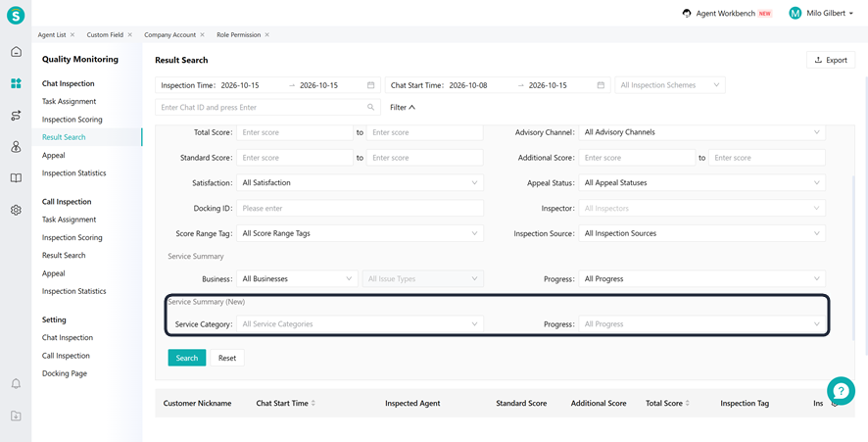The width and height of the screenshot is (868, 442).
Task: Click the Chat Start Time end date
Action: (x=548, y=85)
